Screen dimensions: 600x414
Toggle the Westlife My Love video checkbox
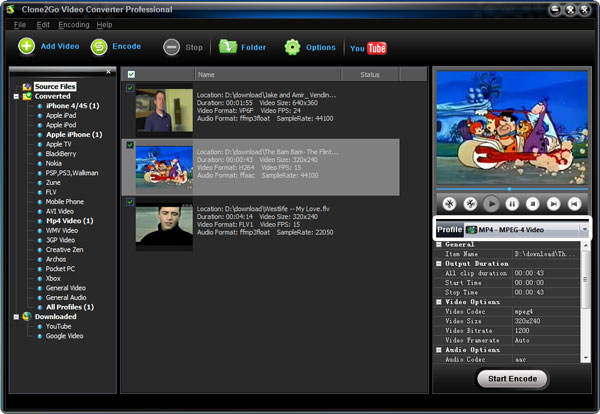click(130, 201)
